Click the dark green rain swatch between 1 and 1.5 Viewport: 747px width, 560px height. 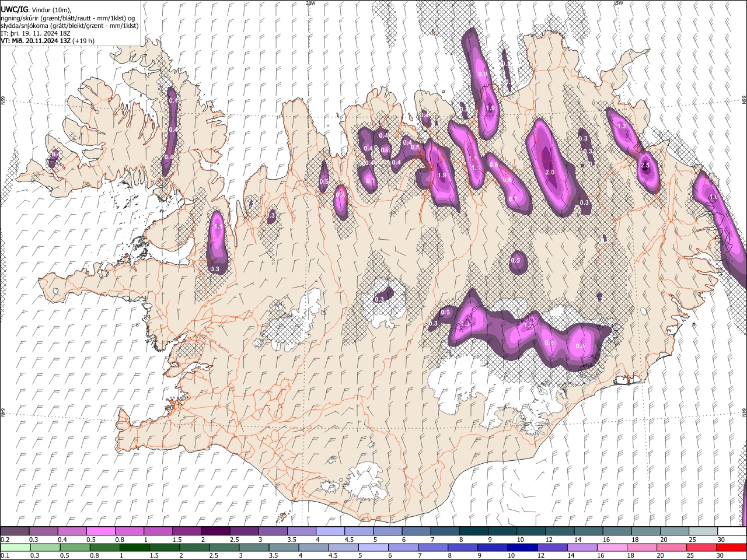coord(134,547)
